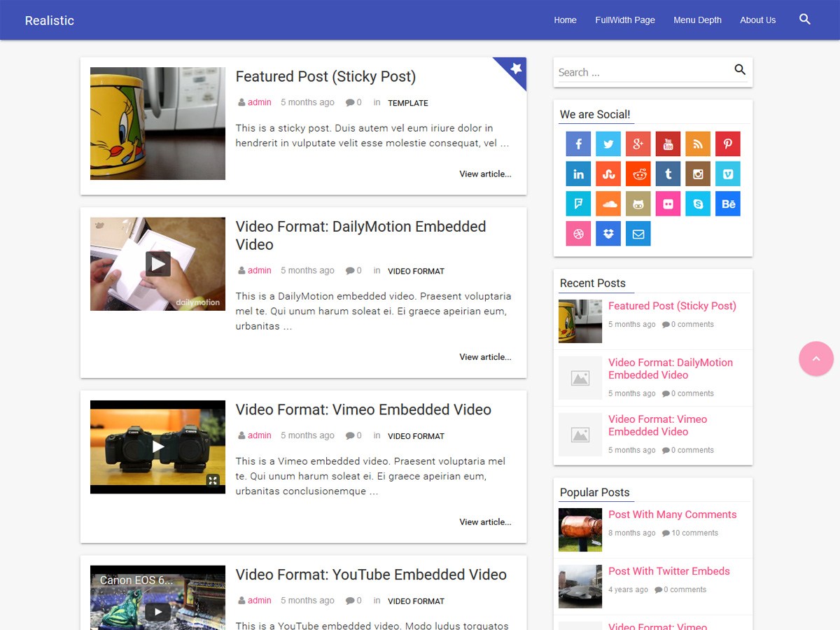Open the SoundCloud icon
The height and width of the screenshot is (630, 840).
[x=608, y=204]
